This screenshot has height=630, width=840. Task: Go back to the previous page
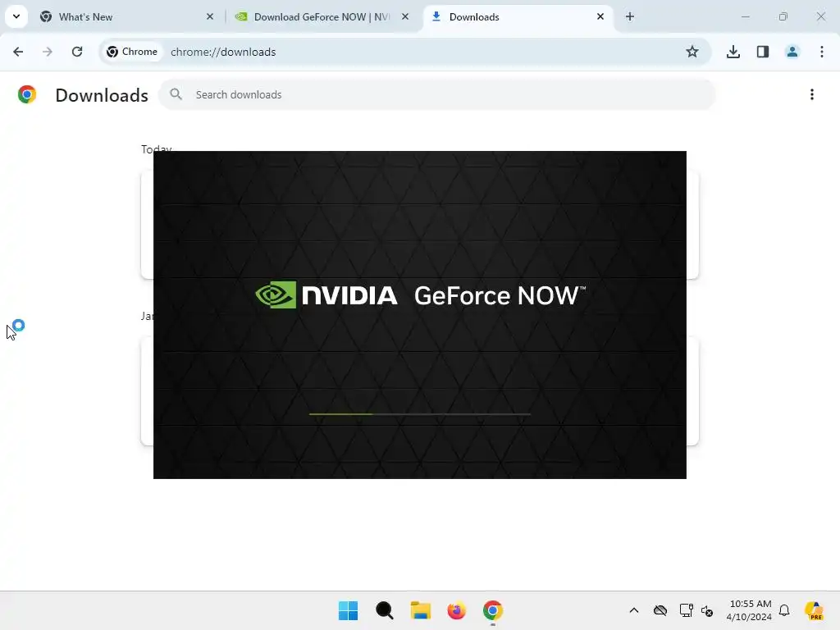click(x=18, y=52)
